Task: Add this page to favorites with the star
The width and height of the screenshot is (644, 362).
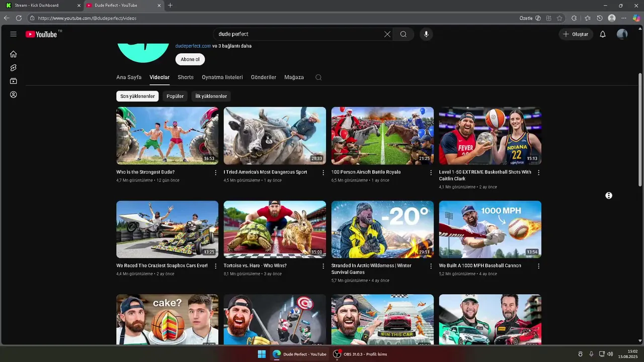Action: click(x=559, y=18)
